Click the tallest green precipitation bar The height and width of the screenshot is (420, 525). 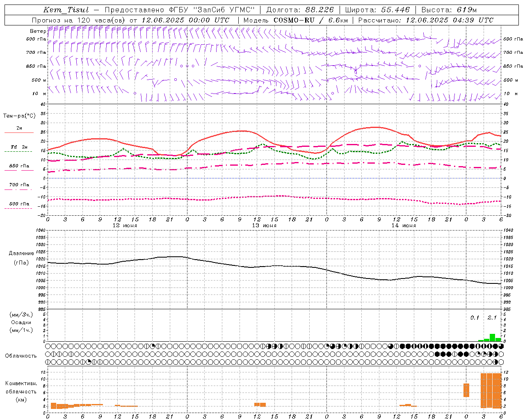tap(492, 338)
